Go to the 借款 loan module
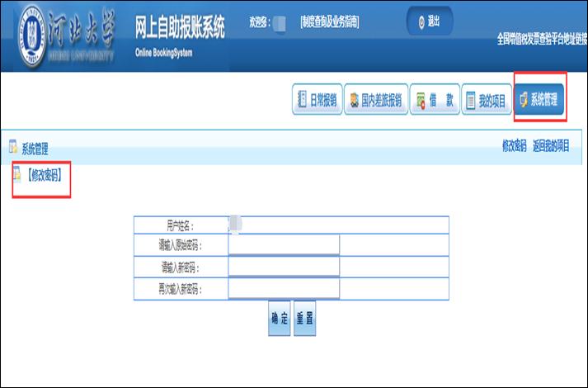This screenshot has width=588, height=388. pyautogui.click(x=432, y=101)
